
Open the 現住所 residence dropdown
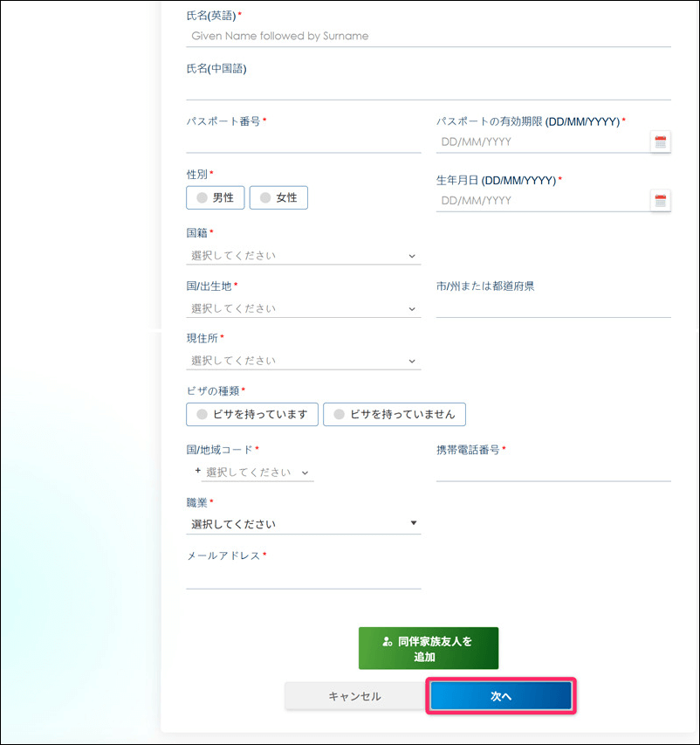(304, 361)
